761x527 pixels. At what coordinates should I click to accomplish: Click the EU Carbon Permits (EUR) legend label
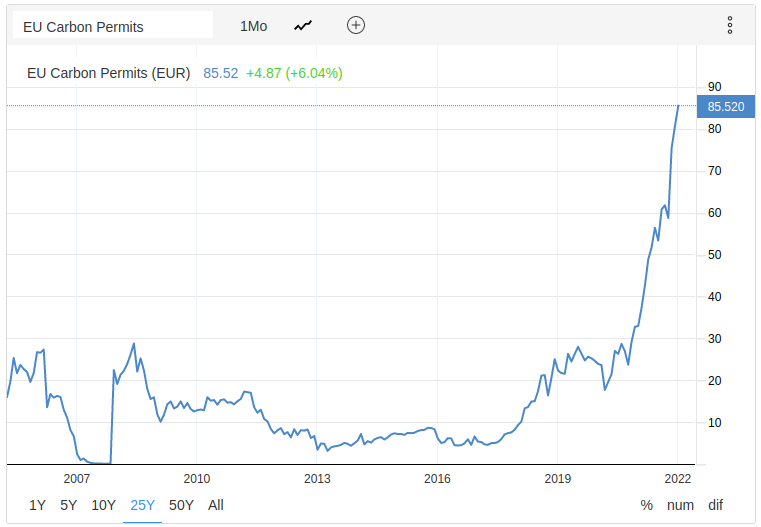point(108,73)
